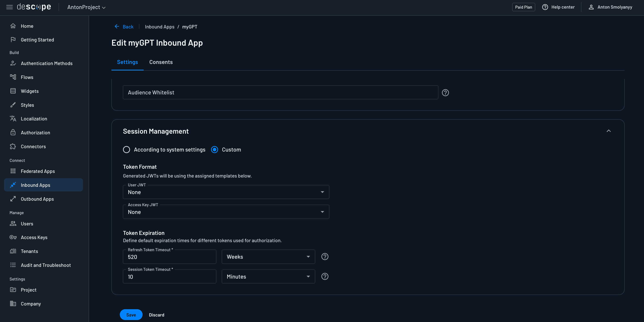Choose According to system settings option
Screen dimensions: 644x322
tap(126, 150)
